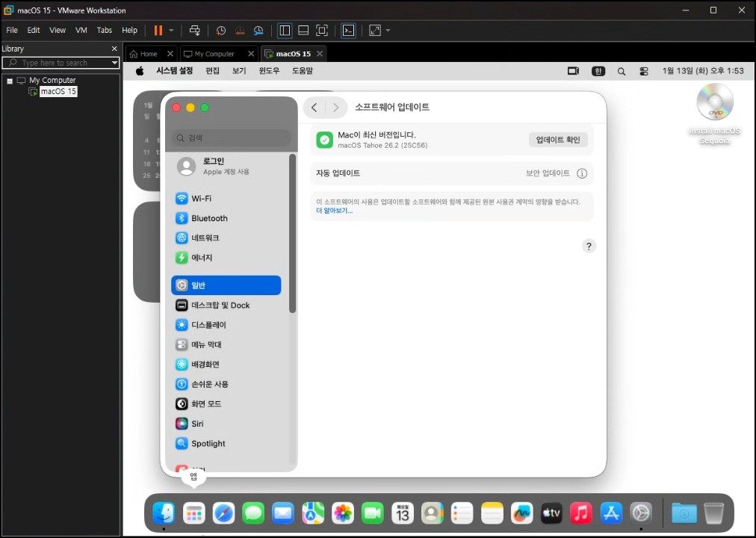756x538 pixels.
Task: Open Mail app in Dock
Action: point(283,513)
